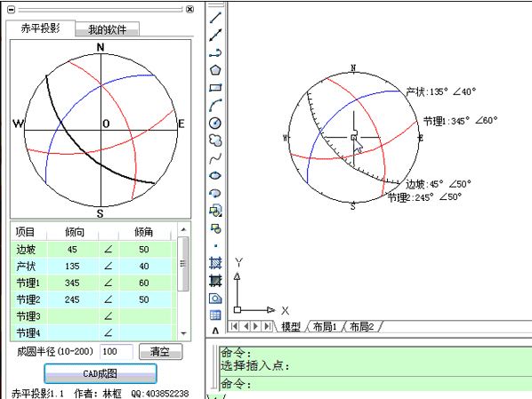Open the 布局1 layout tab
The image size is (532, 399).
click(325, 326)
